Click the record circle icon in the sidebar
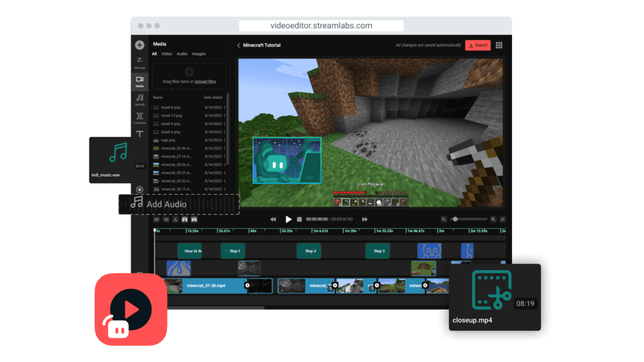644x362 pixels. point(140,190)
